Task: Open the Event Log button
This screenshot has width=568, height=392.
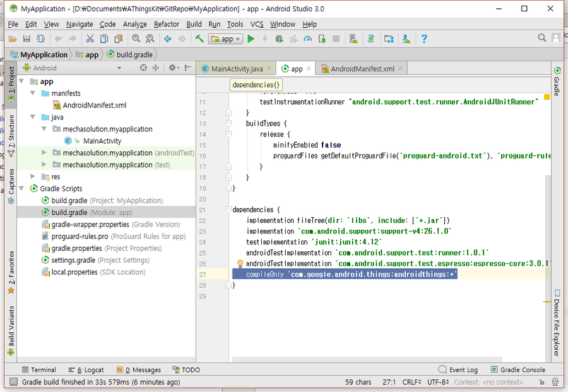Action: point(458,369)
